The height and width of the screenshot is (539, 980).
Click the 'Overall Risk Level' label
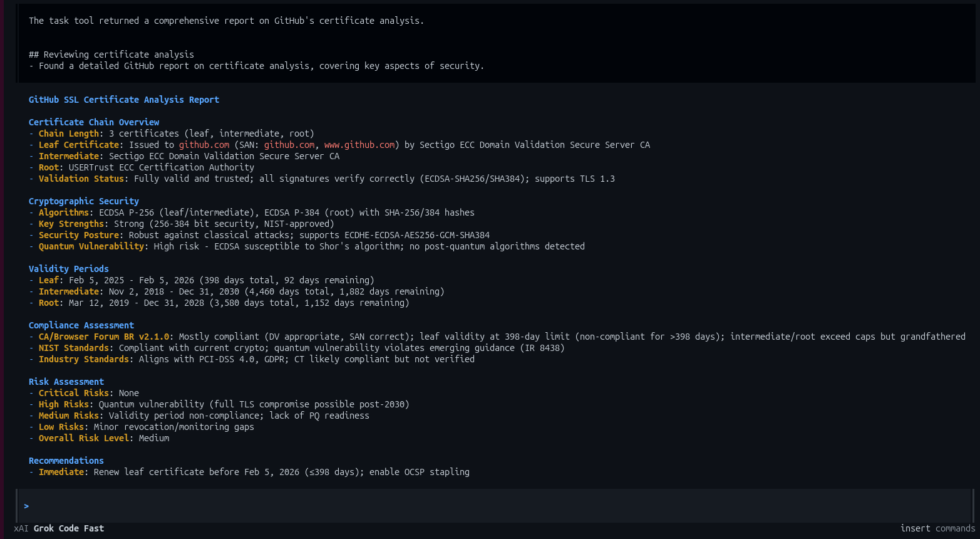[84, 438]
